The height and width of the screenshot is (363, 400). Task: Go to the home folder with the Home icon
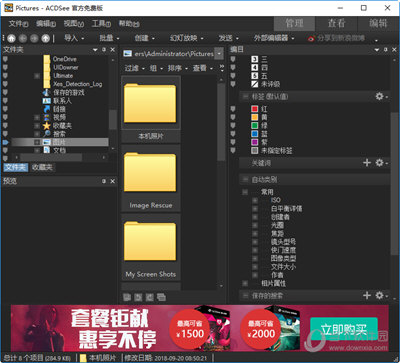tap(11, 38)
